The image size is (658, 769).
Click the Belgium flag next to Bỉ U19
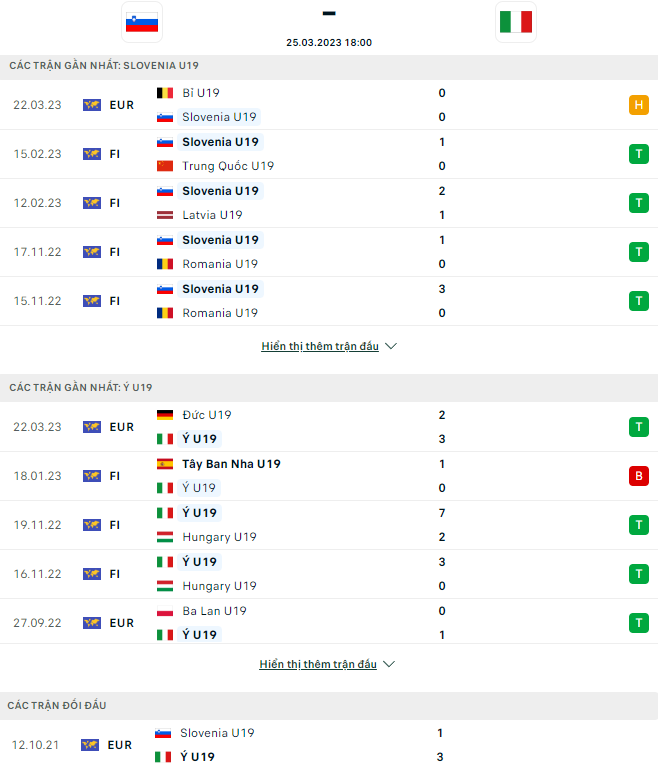click(165, 93)
